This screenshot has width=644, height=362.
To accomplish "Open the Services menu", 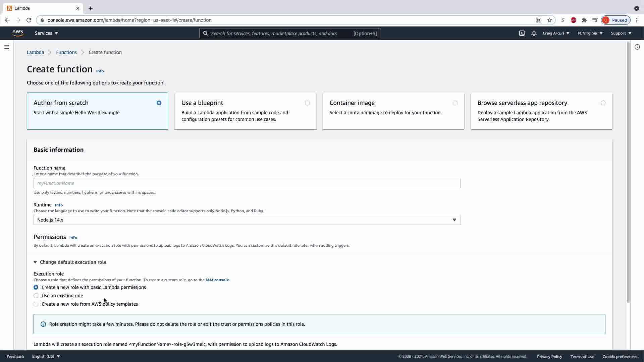I will coord(46,33).
